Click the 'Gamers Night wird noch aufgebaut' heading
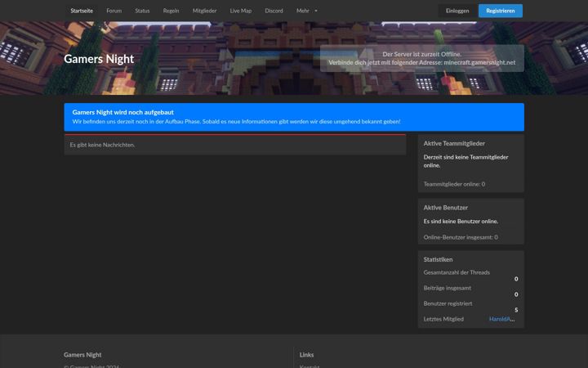The width and height of the screenshot is (588, 368). tap(123, 112)
